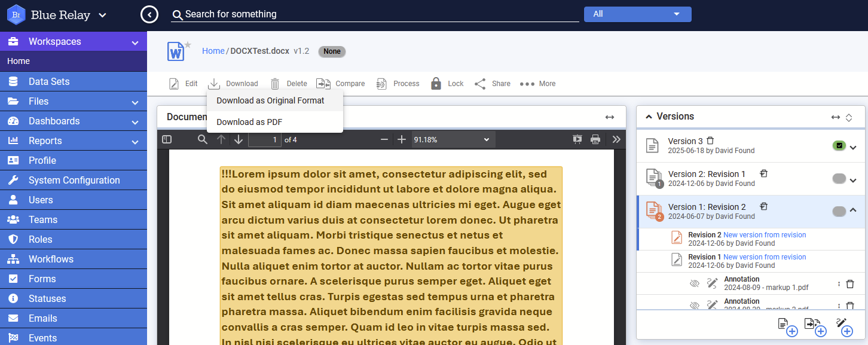Screen dimensions: 868x345
Task: Open the Process action
Action: point(398,84)
